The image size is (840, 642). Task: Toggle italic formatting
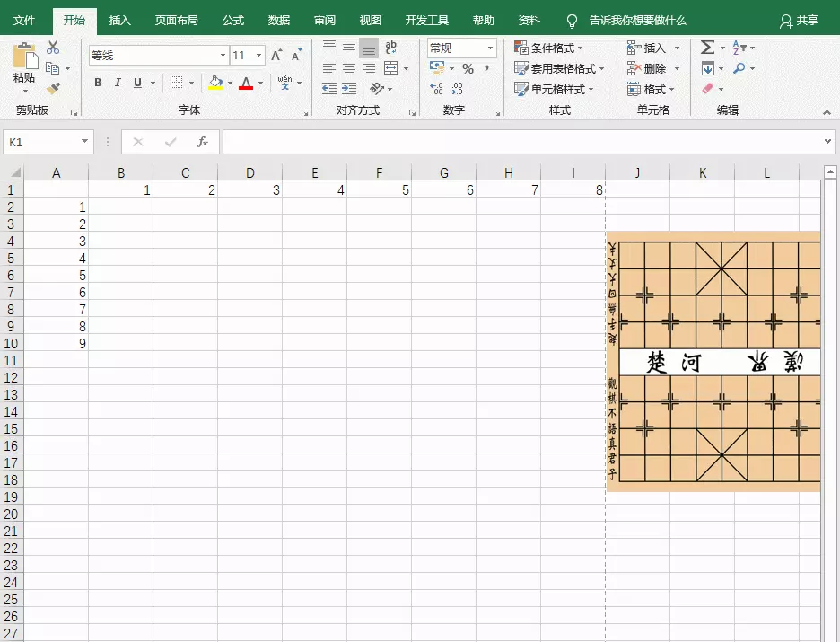[118, 82]
